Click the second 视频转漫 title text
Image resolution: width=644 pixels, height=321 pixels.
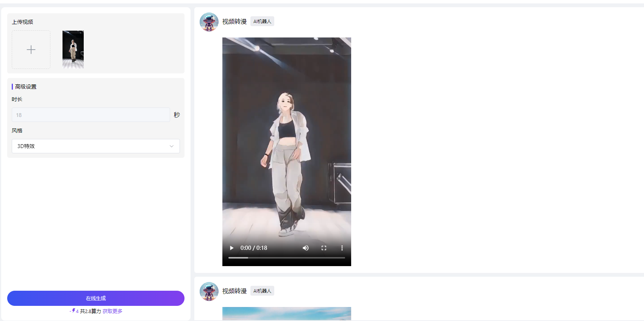click(x=234, y=291)
